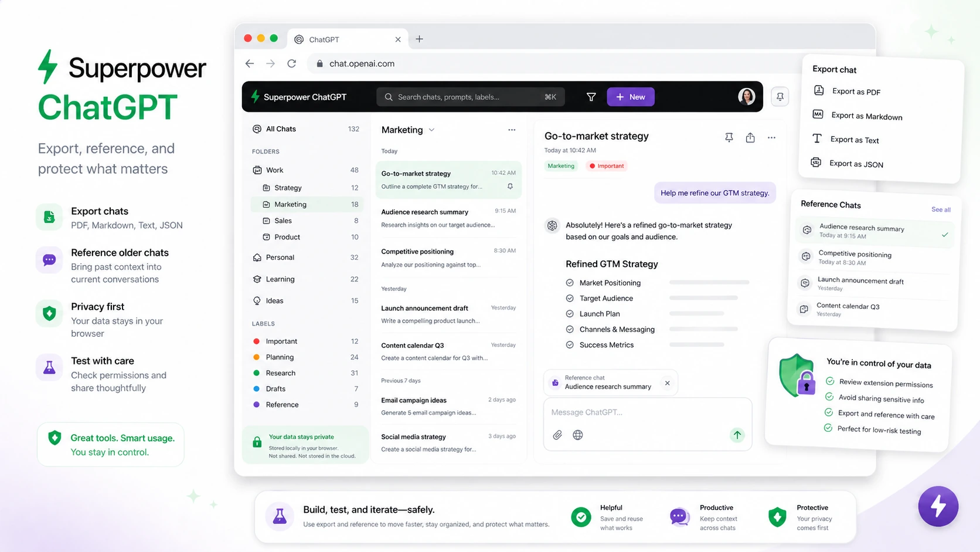The width and height of the screenshot is (980, 552).
Task: Filter by the orange Planning label
Action: tap(306, 357)
